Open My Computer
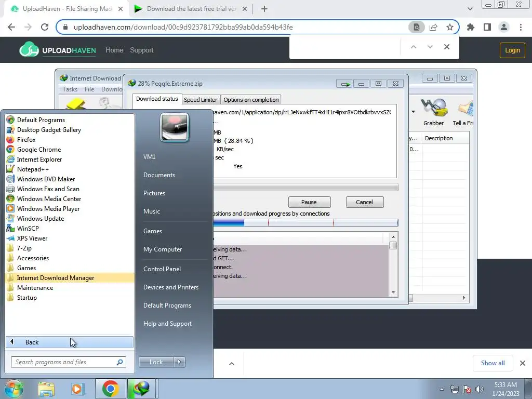Image resolution: width=532 pixels, height=399 pixels. (163, 249)
